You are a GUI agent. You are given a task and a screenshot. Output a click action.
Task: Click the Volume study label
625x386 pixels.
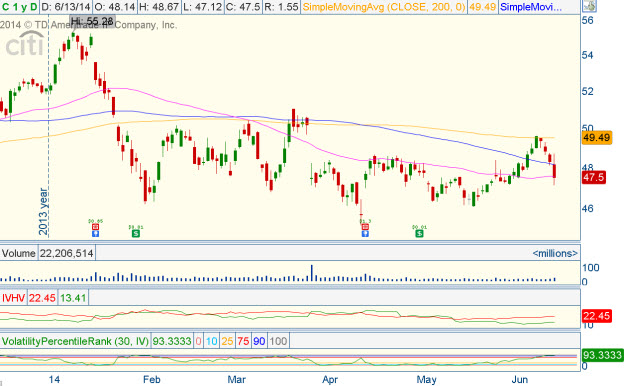pyautogui.click(x=18, y=254)
